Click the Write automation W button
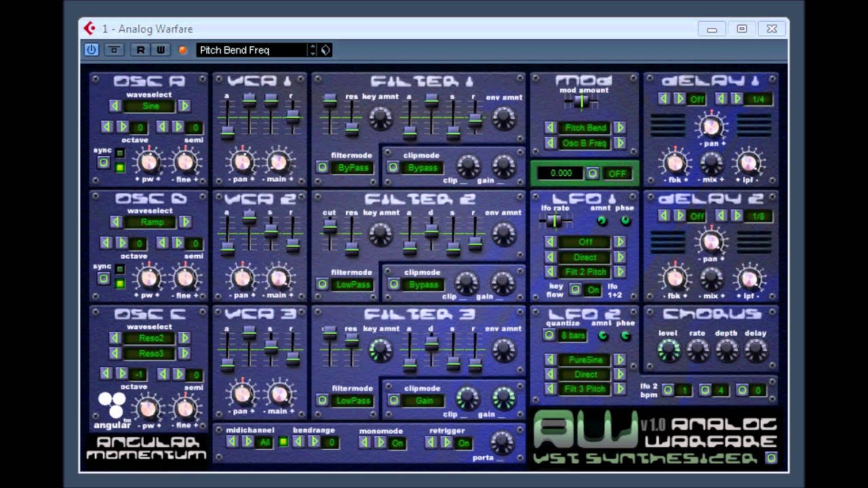The width and height of the screenshot is (868, 488). [x=161, y=49]
